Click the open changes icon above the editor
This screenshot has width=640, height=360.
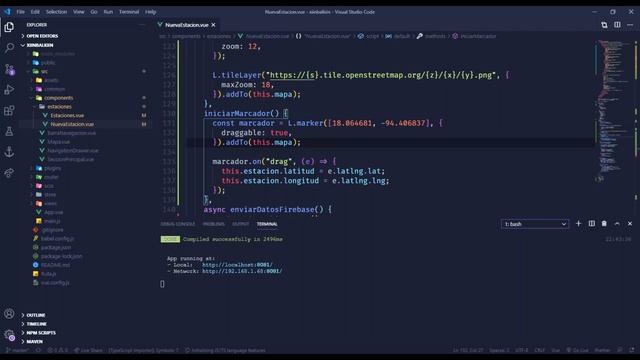pos(604,25)
